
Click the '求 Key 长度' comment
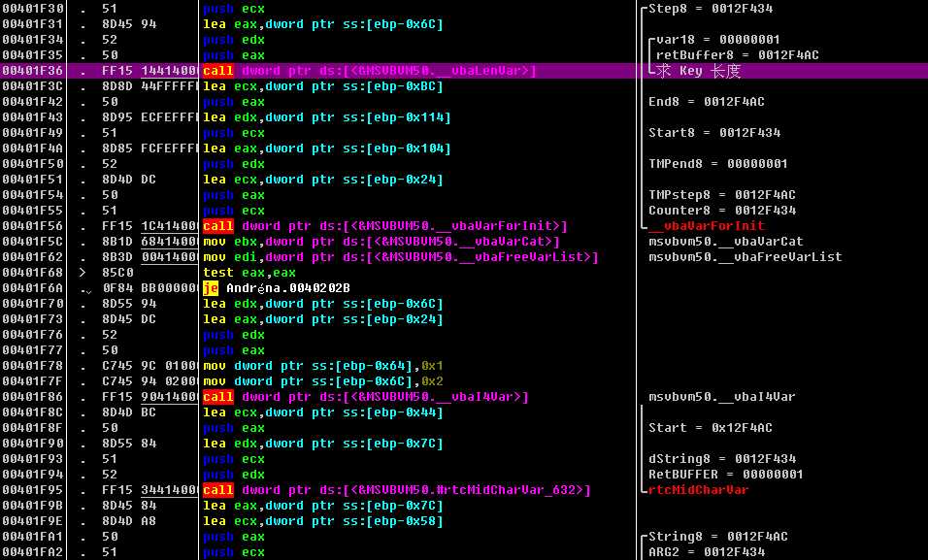pos(698,71)
